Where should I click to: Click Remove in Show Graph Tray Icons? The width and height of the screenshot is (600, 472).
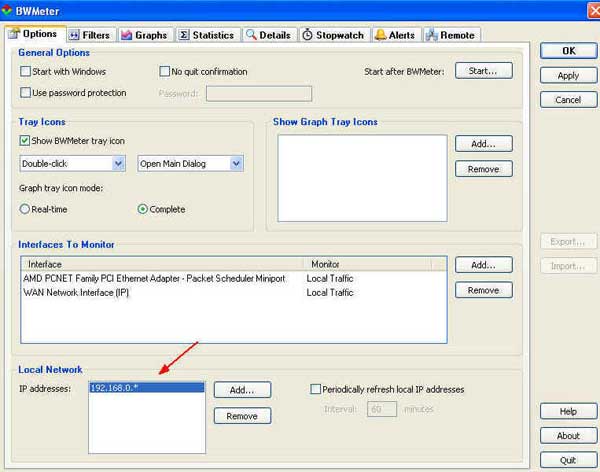pos(484,169)
